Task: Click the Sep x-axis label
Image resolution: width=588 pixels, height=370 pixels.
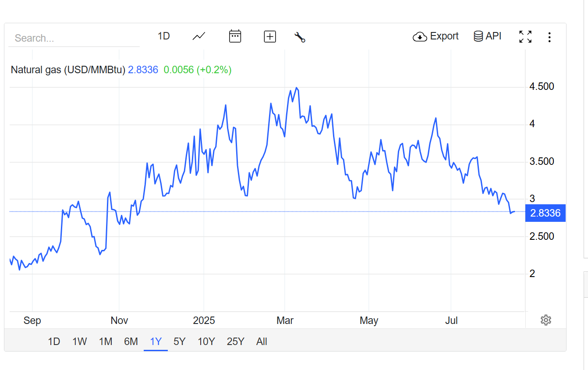Action: (x=32, y=320)
